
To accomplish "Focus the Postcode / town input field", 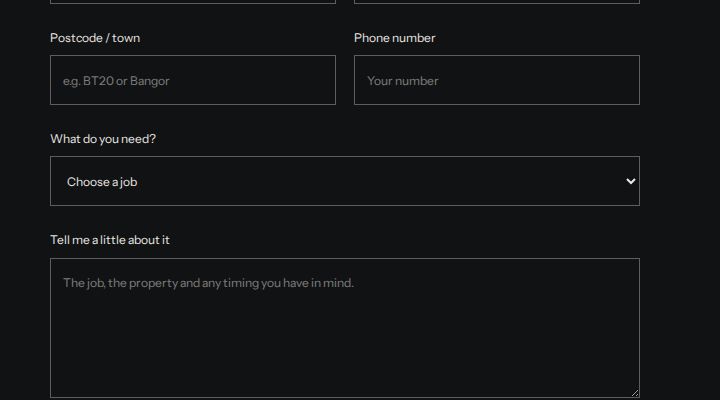I will [193, 80].
